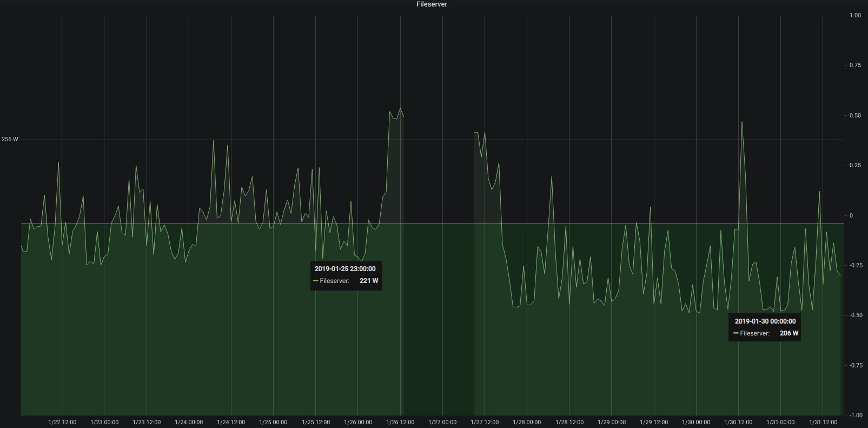Select the 206 W tooltip value
The width and height of the screenshot is (868, 428).
(x=789, y=333)
